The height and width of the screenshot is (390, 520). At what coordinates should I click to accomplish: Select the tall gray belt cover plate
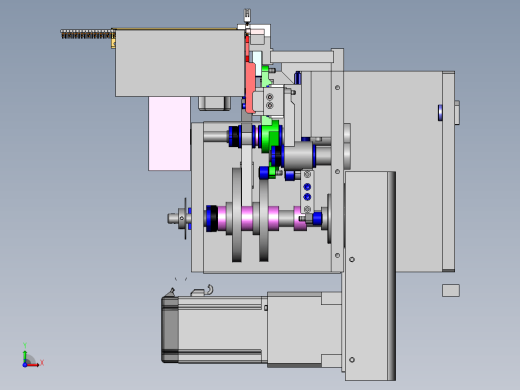(370, 276)
